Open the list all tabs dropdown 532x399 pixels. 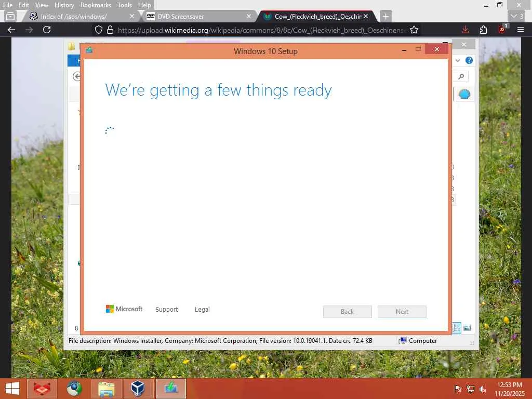[517, 16]
